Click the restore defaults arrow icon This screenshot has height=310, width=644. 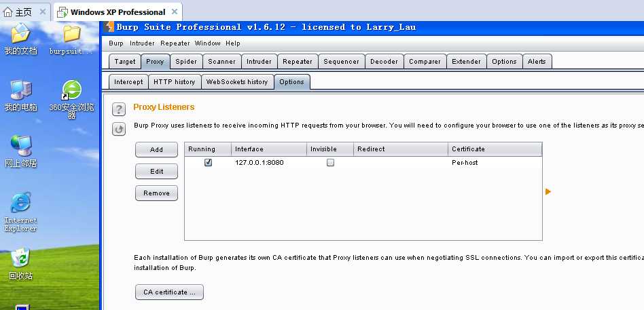[x=119, y=129]
